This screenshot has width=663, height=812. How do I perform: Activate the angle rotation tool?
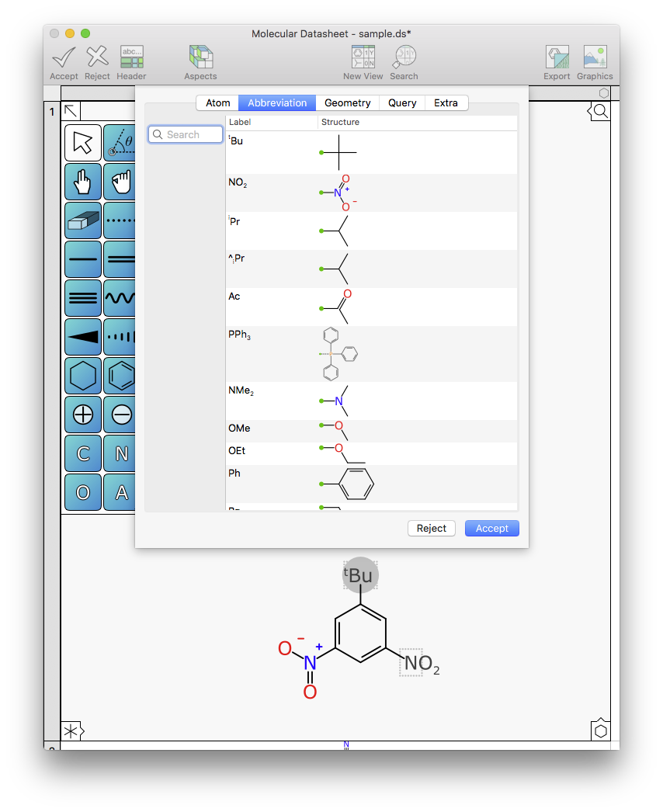point(121,142)
